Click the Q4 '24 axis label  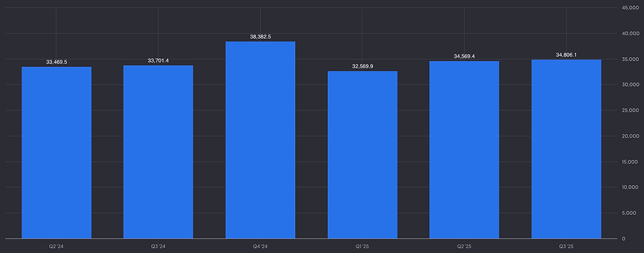click(x=260, y=246)
